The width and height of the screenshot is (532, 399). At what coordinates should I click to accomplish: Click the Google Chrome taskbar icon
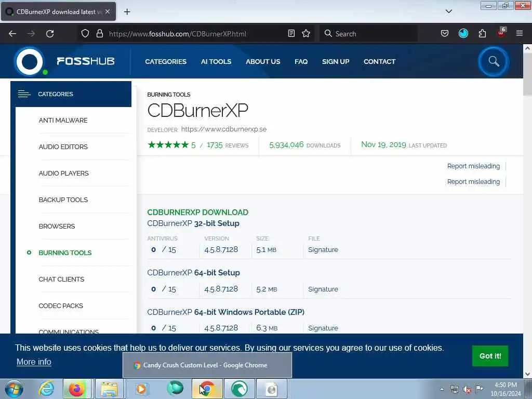(x=207, y=389)
